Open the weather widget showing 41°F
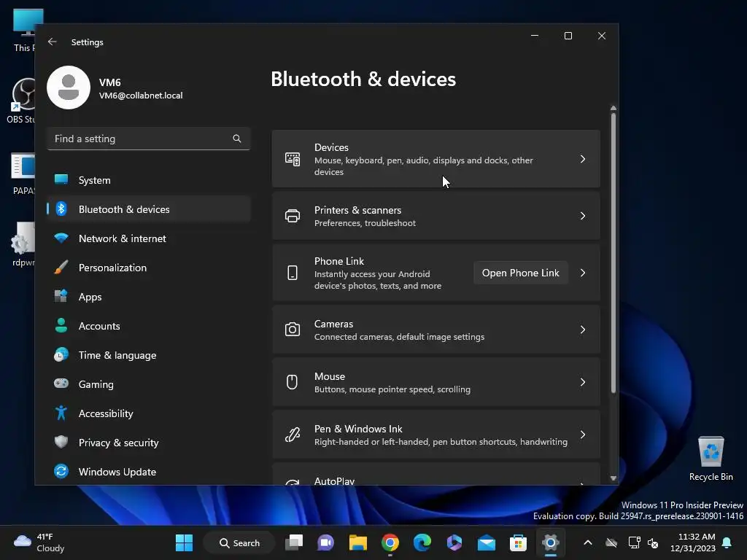Image resolution: width=747 pixels, height=560 pixels. click(39, 542)
